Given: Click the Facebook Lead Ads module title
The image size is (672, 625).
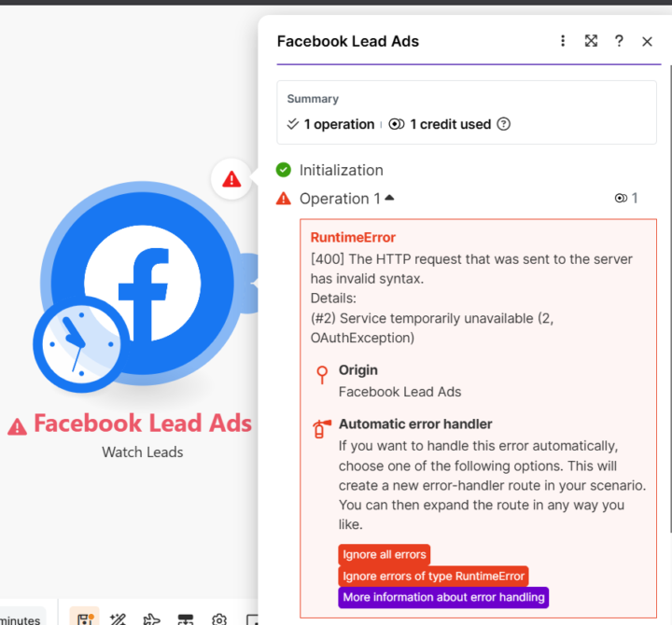Looking at the screenshot, I should tap(143, 423).
